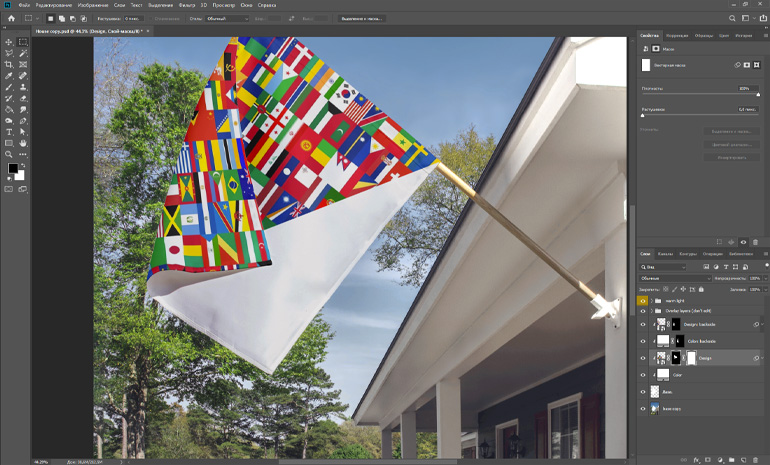
Task: Select the Brush tool
Action: (x=9, y=87)
